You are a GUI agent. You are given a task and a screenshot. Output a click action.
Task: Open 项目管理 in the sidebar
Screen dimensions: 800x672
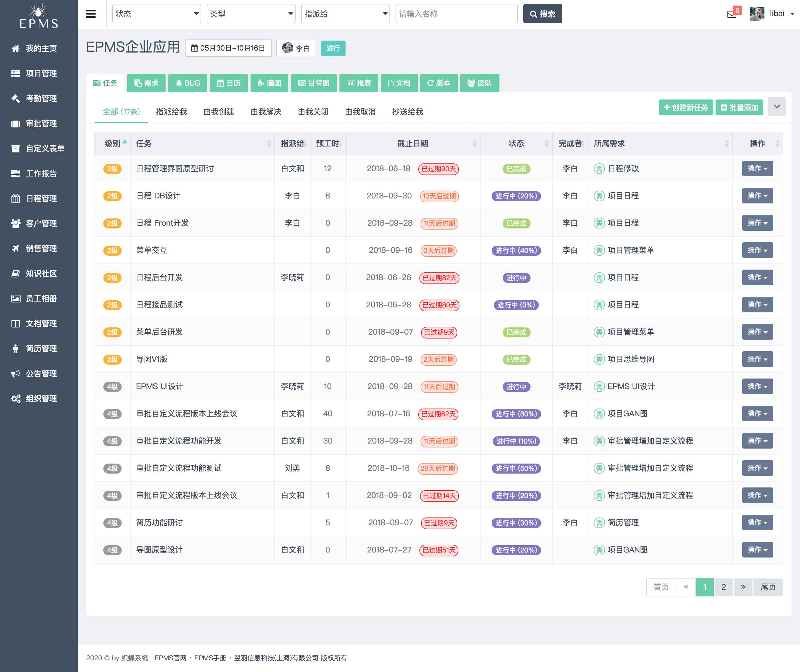point(39,73)
